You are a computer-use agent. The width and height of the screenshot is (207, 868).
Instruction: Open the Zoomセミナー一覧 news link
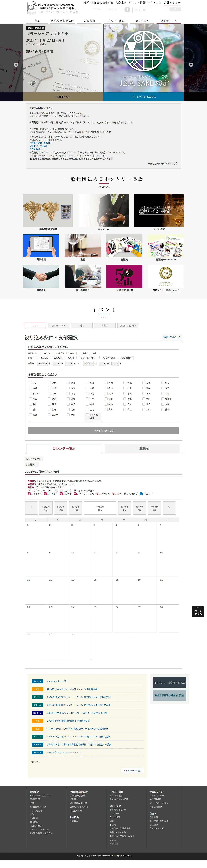click(x=57, y=681)
